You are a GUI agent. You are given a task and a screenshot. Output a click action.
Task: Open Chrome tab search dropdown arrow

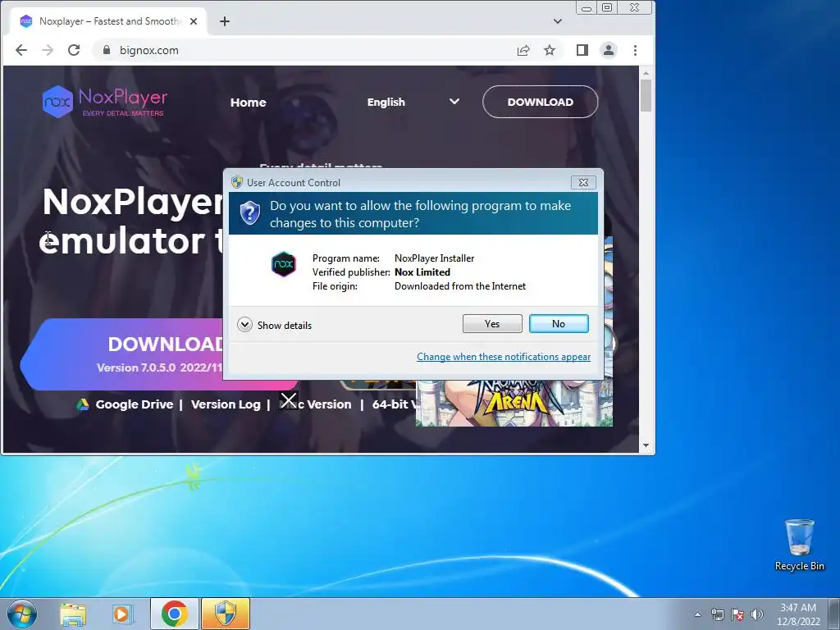click(x=558, y=21)
